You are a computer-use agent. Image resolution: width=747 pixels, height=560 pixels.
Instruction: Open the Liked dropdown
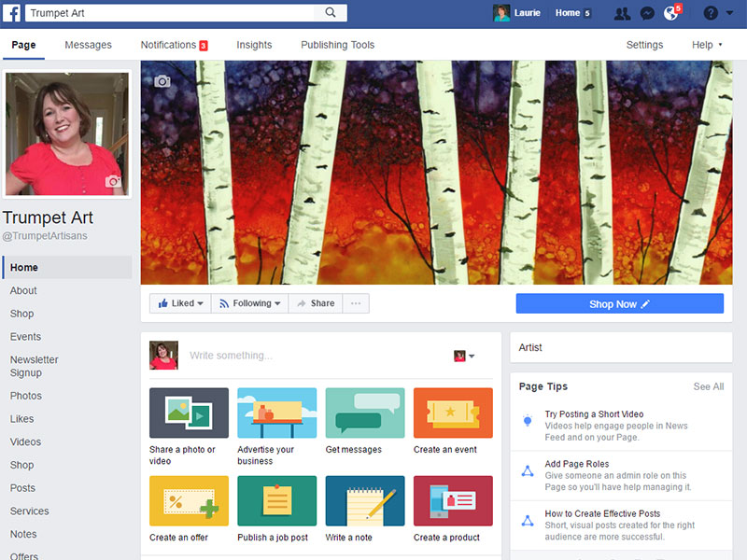(x=180, y=303)
